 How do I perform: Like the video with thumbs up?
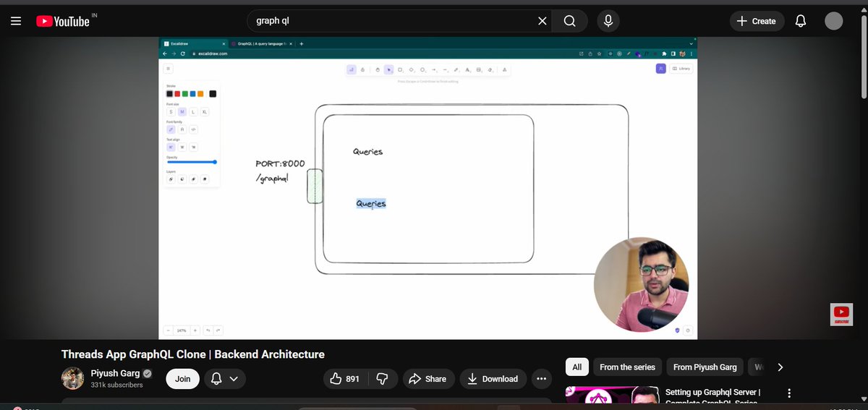(x=345, y=379)
